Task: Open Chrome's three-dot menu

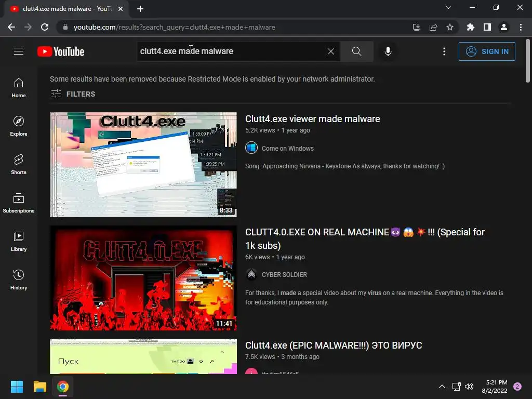Action: pos(521,27)
